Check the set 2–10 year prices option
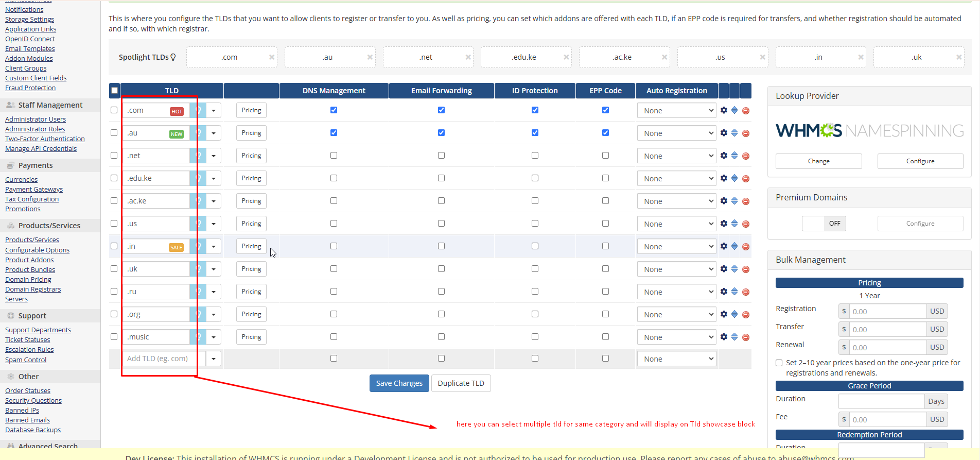The height and width of the screenshot is (460, 980). pyautogui.click(x=779, y=363)
